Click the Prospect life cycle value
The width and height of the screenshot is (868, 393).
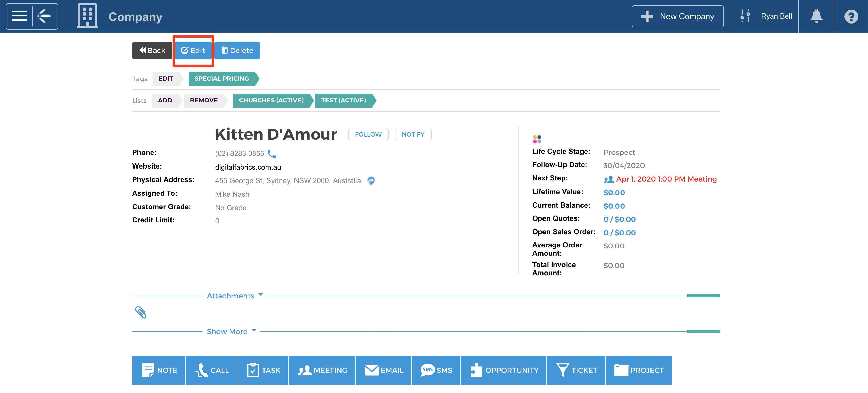pos(619,153)
